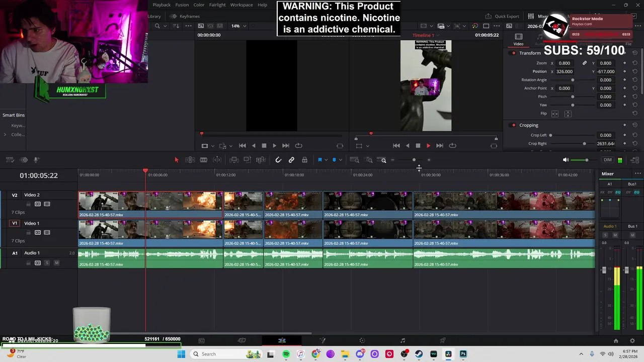Toggle loop in timeline viewer
Viewport: 644px width, 362px height.
coord(452,146)
